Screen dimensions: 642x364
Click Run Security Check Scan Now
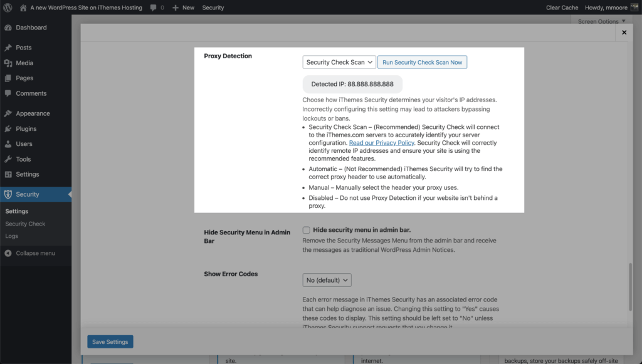point(422,62)
